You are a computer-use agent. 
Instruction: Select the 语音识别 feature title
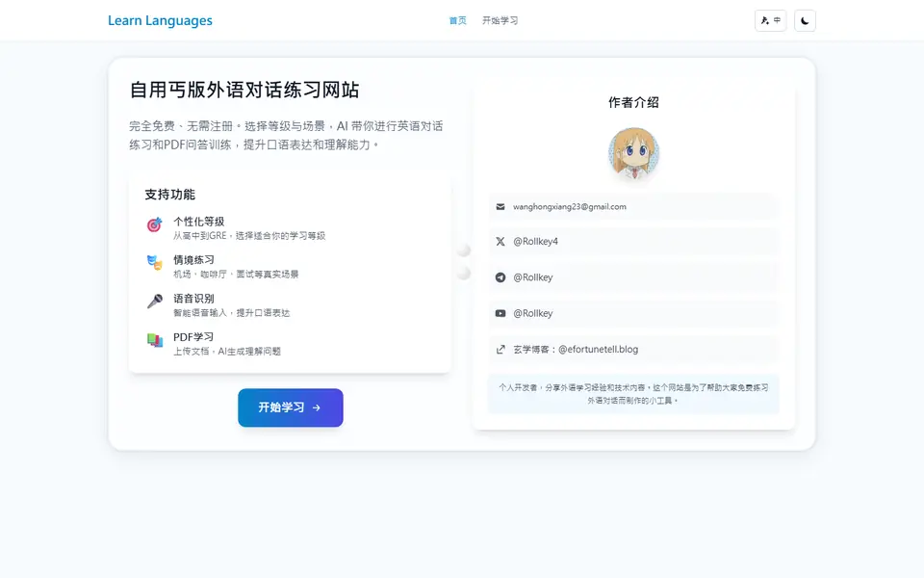point(193,299)
